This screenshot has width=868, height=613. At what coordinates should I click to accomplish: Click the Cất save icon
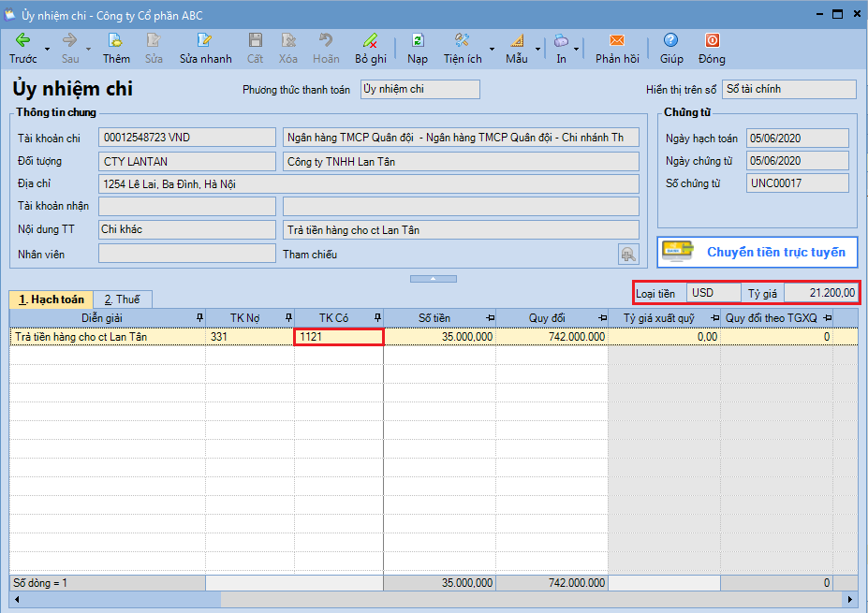pyautogui.click(x=255, y=48)
